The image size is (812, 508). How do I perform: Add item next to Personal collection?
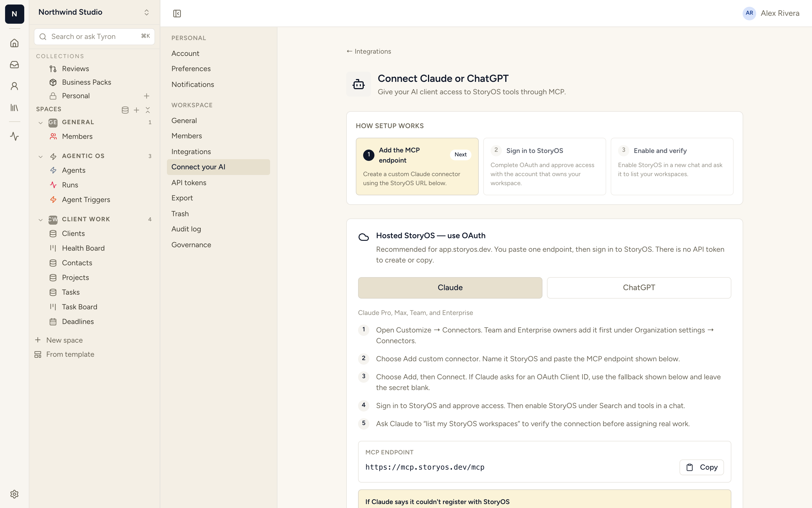147,96
